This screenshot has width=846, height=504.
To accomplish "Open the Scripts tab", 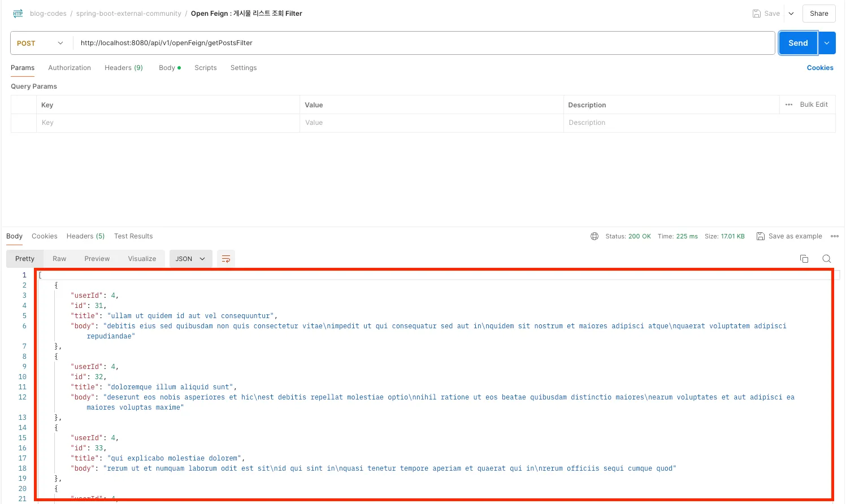I will click(206, 68).
